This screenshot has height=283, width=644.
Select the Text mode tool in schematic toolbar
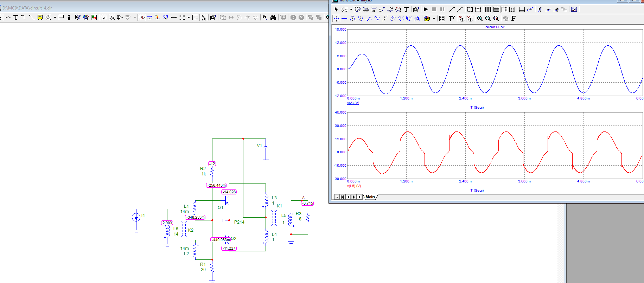(15, 18)
